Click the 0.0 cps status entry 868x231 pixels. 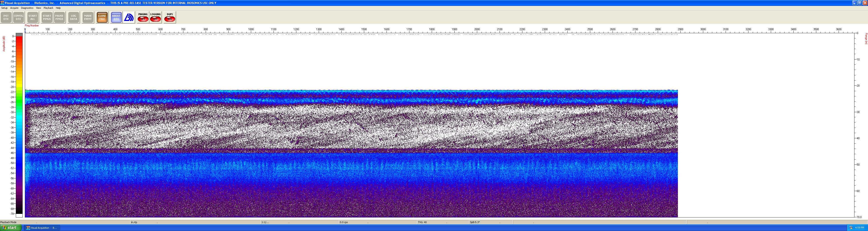pyautogui.click(x=344, y=222)
